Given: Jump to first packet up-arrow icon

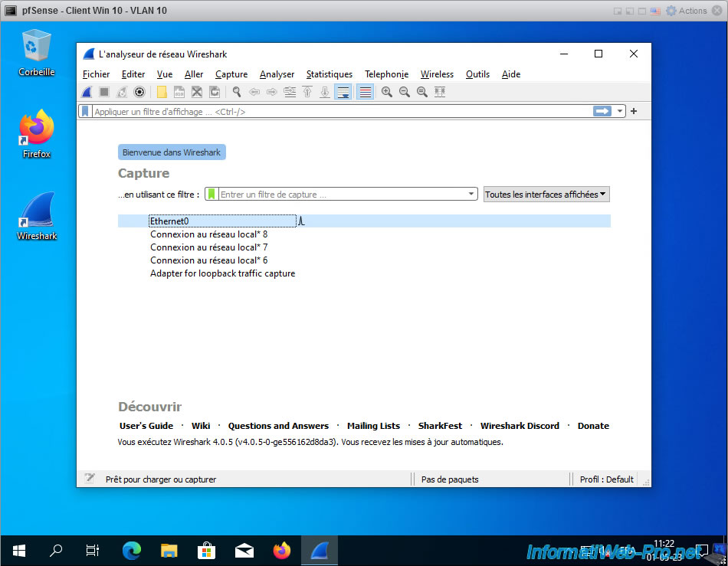Looking at the screenshot, I should (307, 92).
